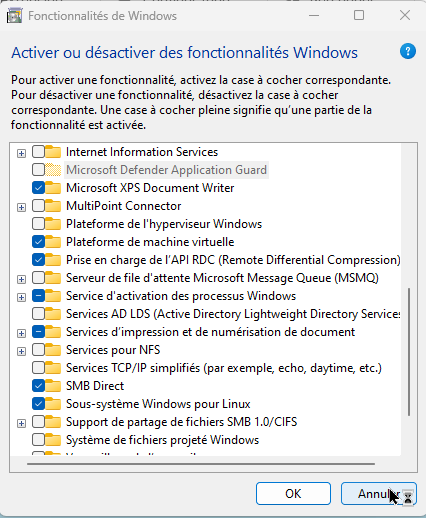Check Serveur de file d'attente MSMQ checkbox

coord(38,278)
